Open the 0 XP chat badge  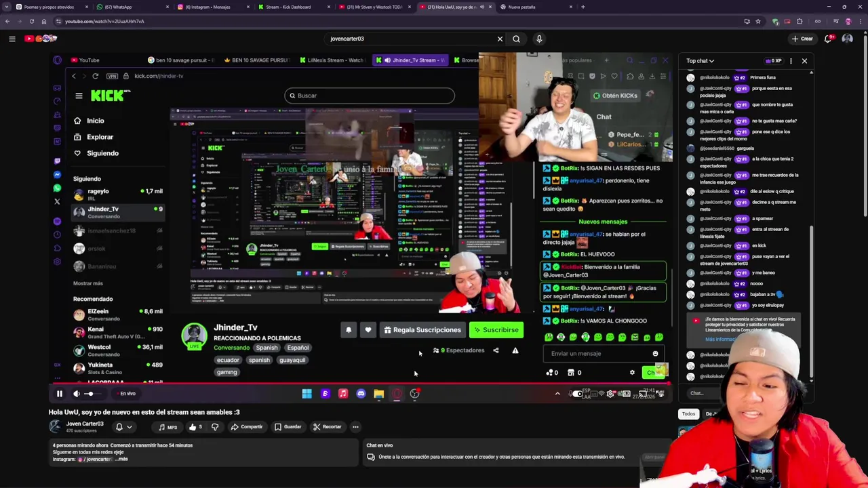[x=773, y=61]
